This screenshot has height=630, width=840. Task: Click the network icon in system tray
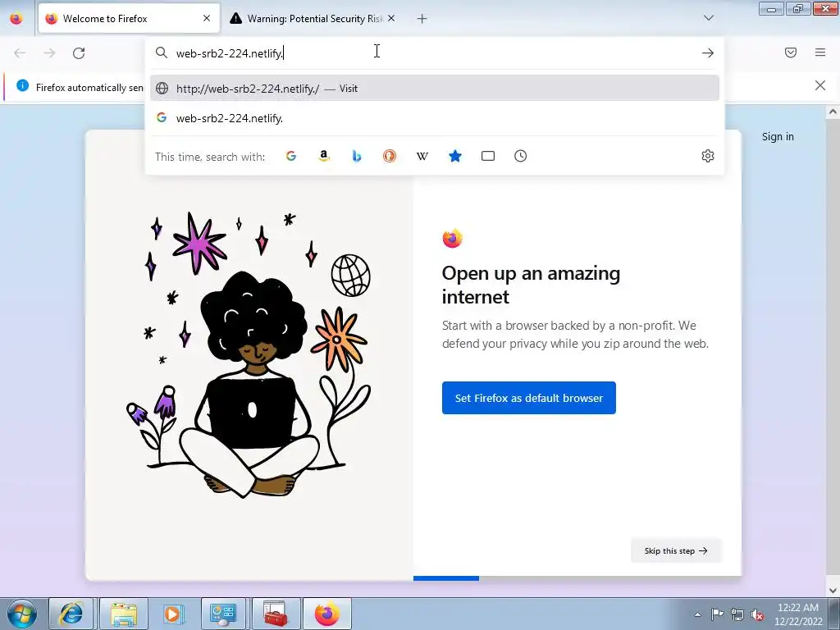click(x=737, y=614)
